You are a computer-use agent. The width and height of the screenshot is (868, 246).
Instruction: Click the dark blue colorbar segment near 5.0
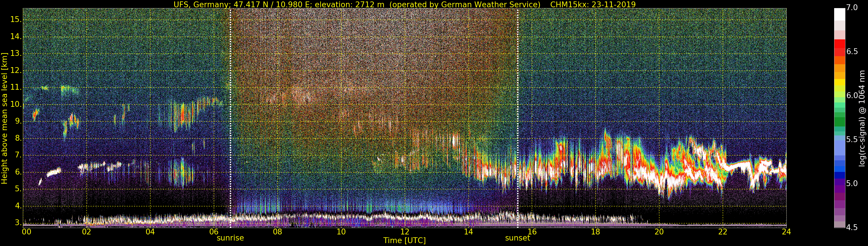coord(839,175)
